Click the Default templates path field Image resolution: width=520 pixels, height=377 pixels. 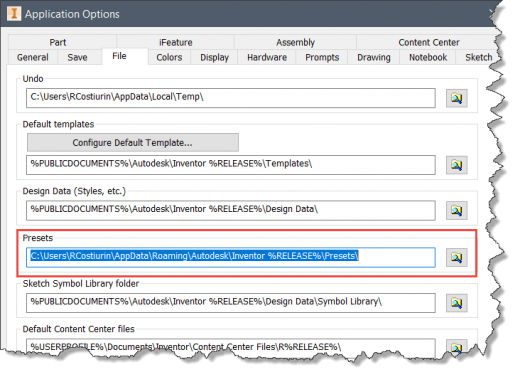coord(231,165)
